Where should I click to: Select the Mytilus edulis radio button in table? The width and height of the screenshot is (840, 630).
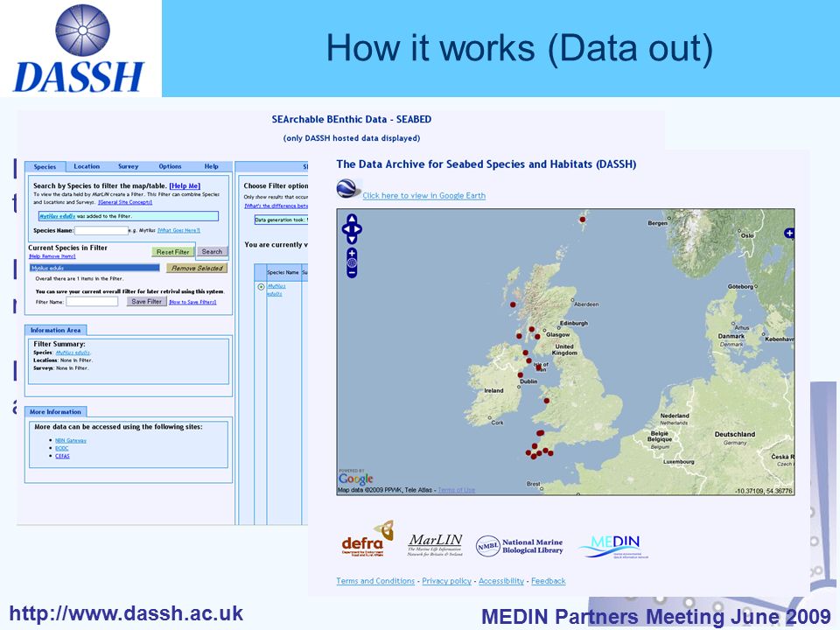(x=261, y=287)
